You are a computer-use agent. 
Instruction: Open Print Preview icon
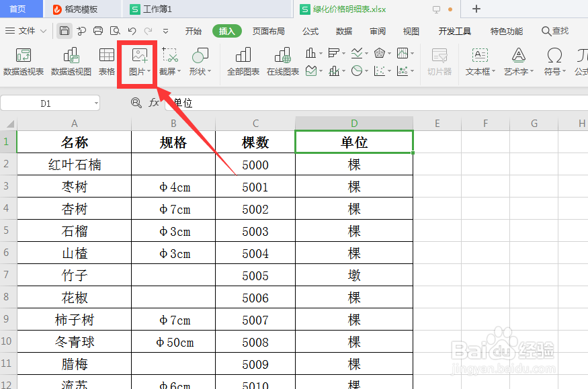(x=115, y=31)
